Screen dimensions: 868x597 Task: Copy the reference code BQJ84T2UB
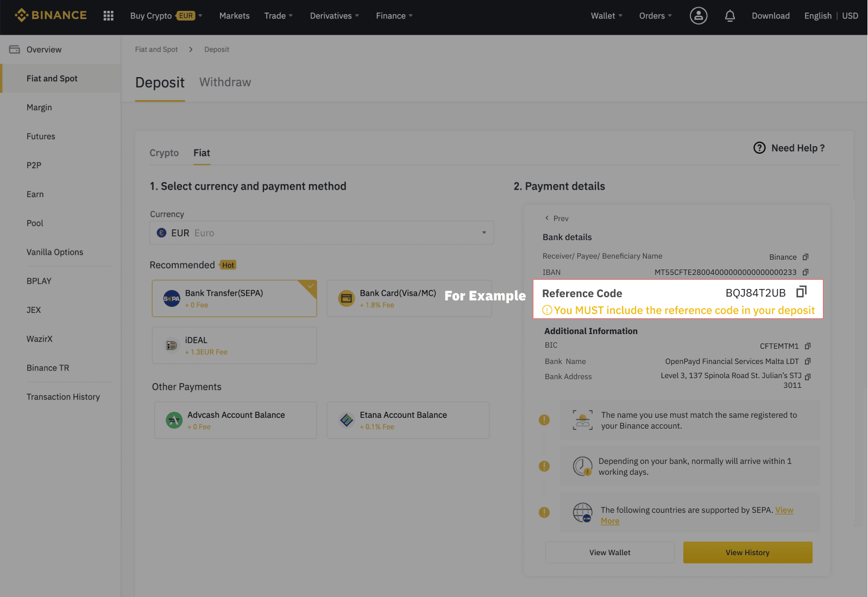801,292
